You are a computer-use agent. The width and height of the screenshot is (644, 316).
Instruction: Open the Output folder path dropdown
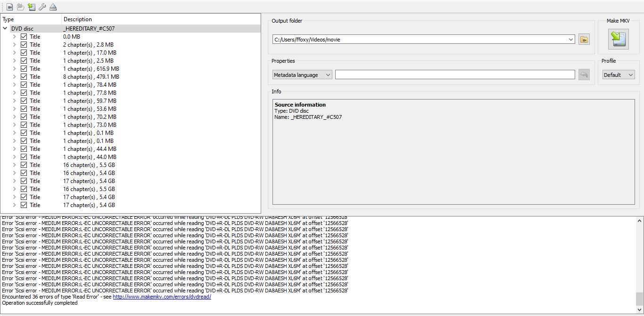571,40
